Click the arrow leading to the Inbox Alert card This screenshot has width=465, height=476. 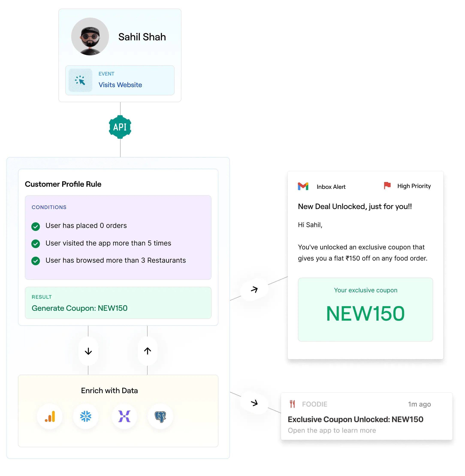pos(254,290)
